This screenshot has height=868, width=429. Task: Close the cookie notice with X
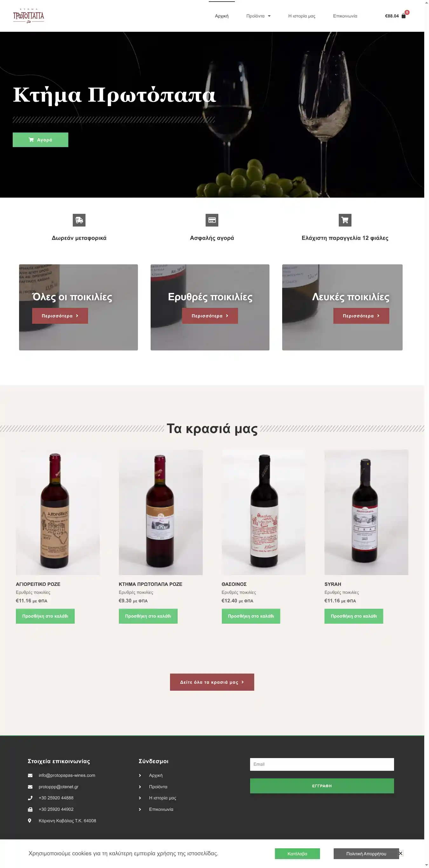(400, 853)
